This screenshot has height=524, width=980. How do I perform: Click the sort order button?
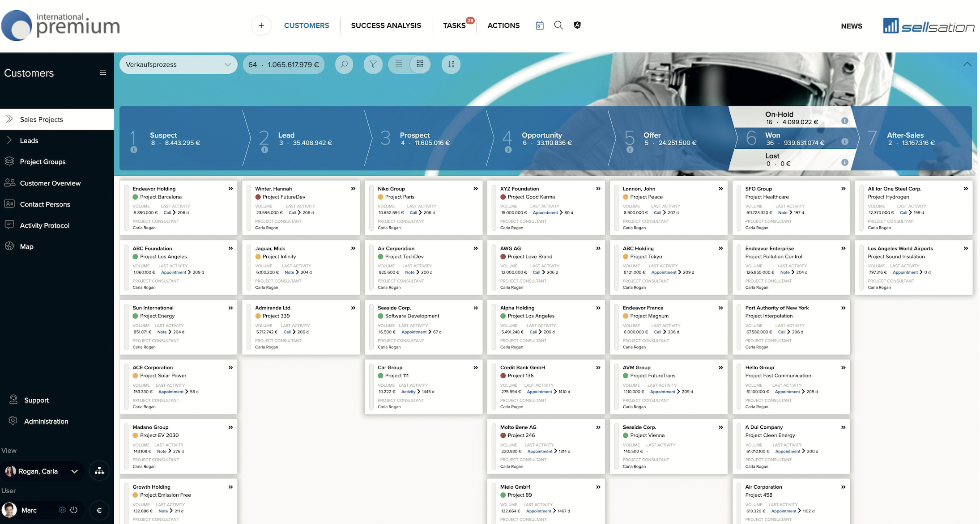(451, 64)
